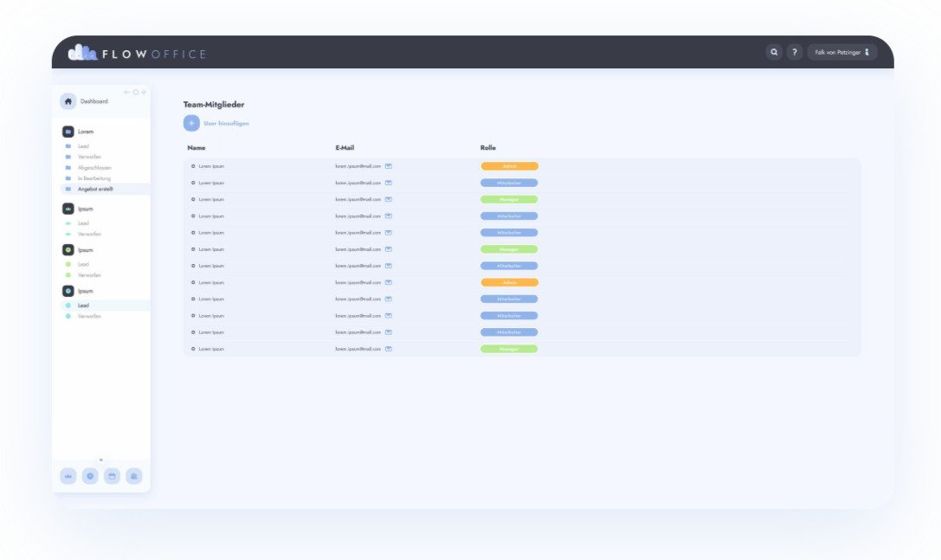Open 'Abgeschlossen' folder in sidebar
The height and width of the screenshot is (560, 941).
coord(94,167)
